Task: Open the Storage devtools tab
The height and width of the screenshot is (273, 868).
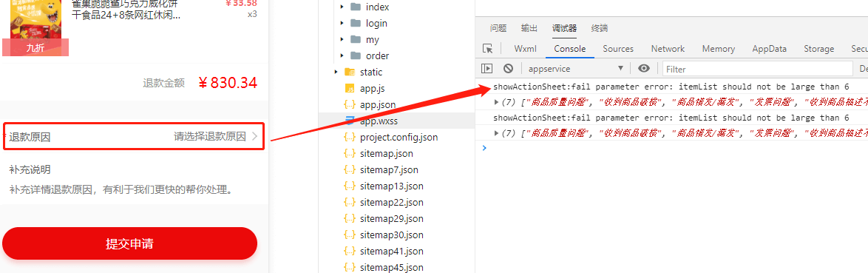Action: pos(818,49)
